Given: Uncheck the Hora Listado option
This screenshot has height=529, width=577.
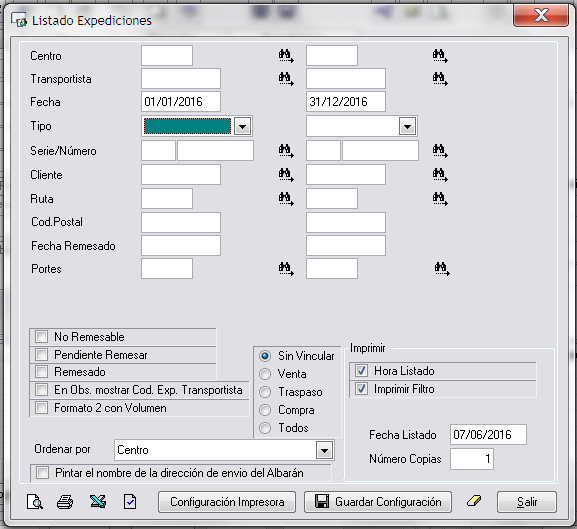Looking at the screenshot, I should click(x=361, y=371).
